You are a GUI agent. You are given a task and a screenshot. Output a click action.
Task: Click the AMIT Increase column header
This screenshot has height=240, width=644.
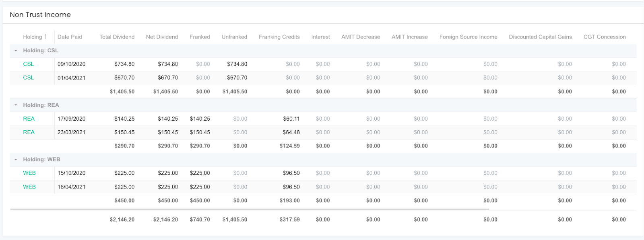(410, 37)
